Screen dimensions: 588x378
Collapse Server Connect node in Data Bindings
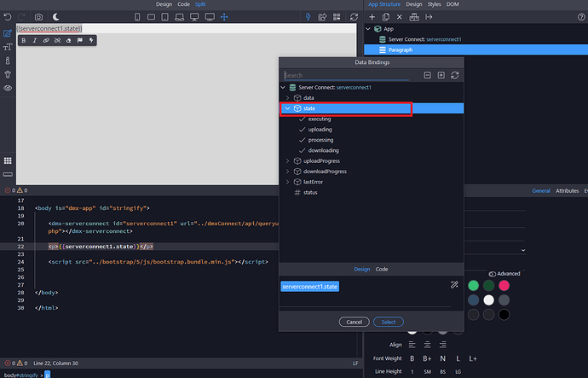point(283,88)
